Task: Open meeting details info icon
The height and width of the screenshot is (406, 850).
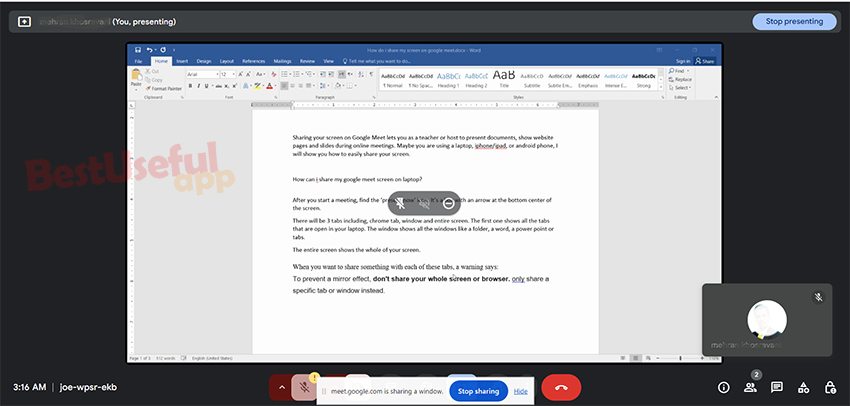Action: [723, 387]
